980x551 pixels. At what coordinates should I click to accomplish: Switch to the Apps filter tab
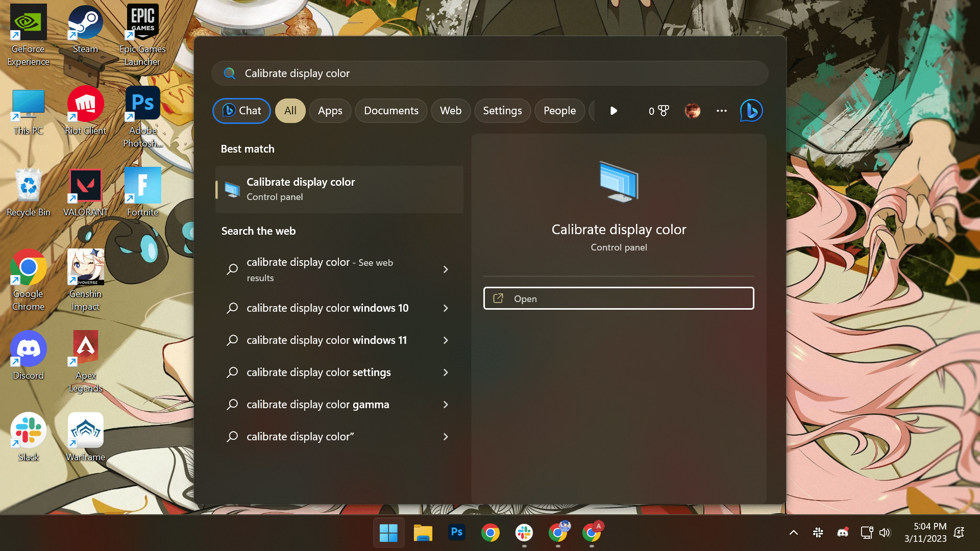(330, 111)
